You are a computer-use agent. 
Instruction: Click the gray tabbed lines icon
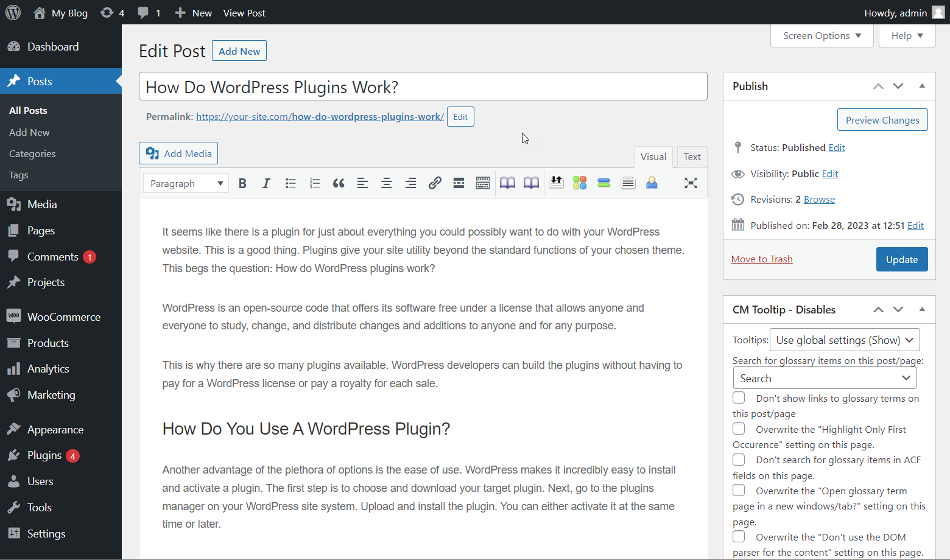[628, 183]
